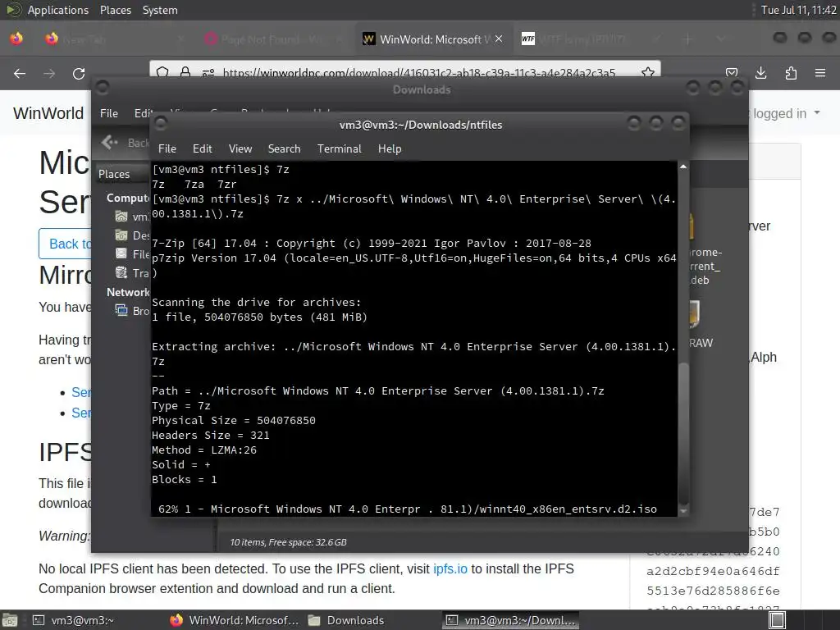
Task: Click the forward arrow in Firefox
Action: [49, 73]
